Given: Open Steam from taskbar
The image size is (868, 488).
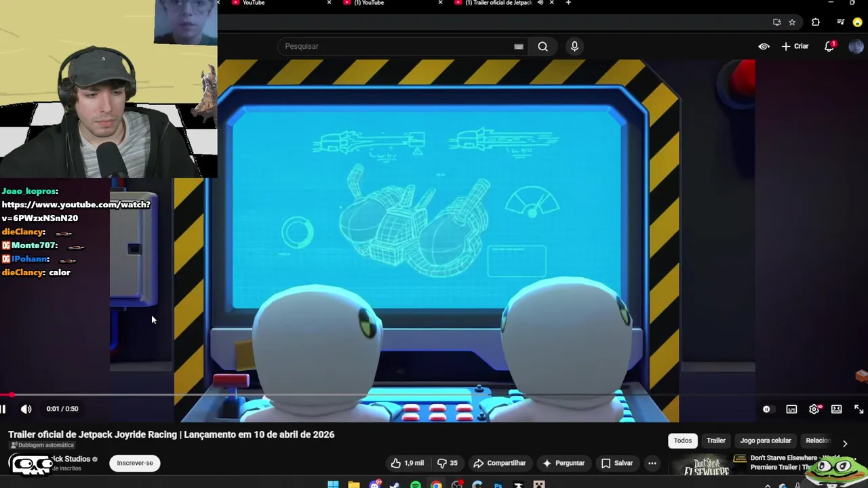Looking at the screenshot, I should 395,485.
